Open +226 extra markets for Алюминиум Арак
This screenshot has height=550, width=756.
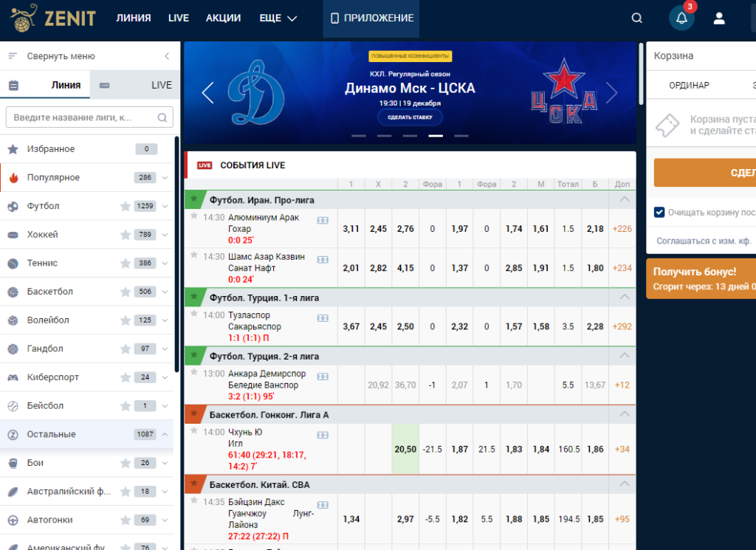[622, 228]
